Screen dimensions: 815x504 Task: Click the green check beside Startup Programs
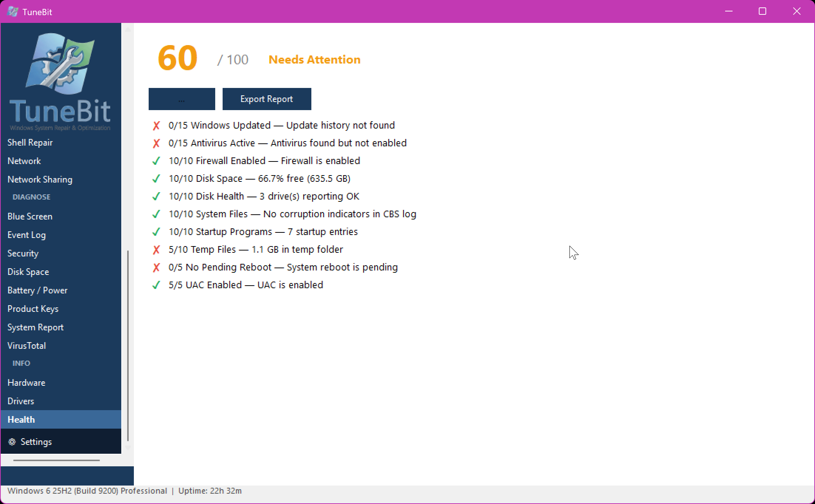[156, 232]
